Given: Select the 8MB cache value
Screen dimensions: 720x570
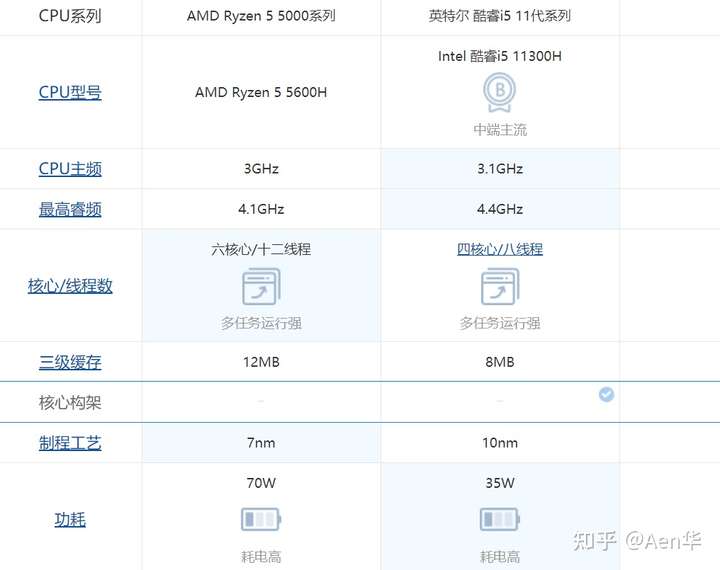Looking at the screenshot, I should click(500, 362).
